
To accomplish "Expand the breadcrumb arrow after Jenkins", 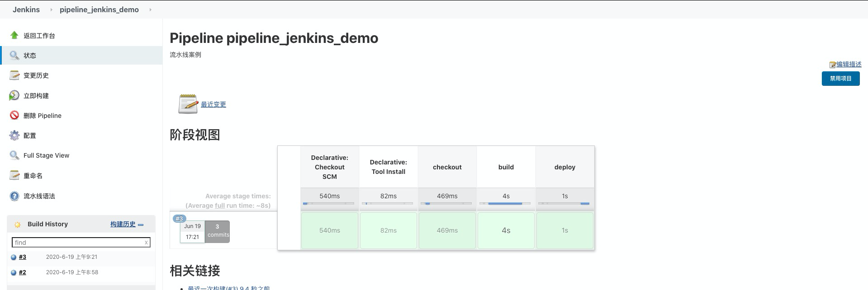I will (x=51, y=9).
